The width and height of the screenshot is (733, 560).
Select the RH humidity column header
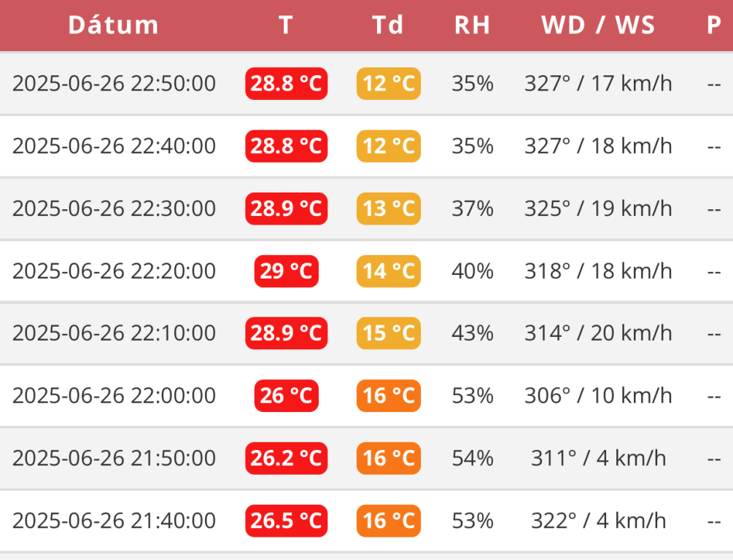point(472,25)
